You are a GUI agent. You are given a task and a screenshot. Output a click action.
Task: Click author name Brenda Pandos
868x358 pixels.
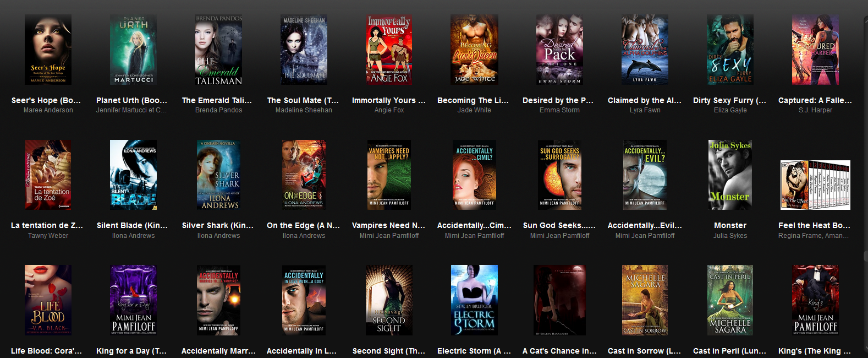click(218, 110)
